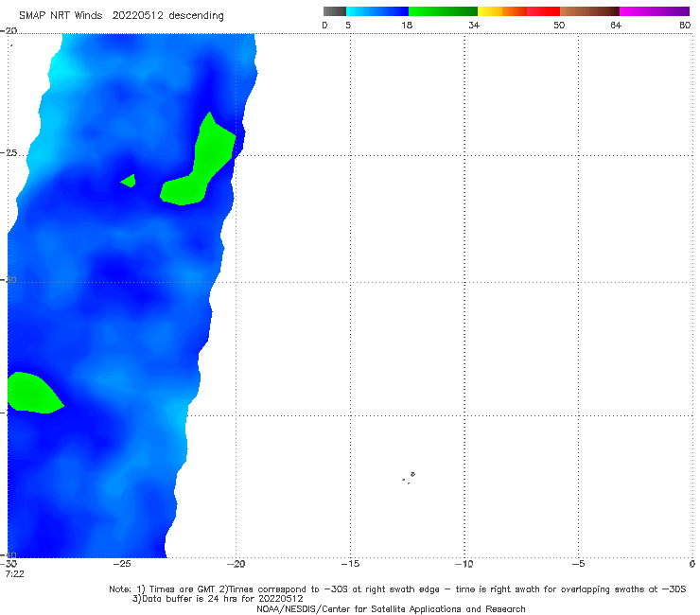Click the date "20220512" in the title
The image size is (700, 615).
[137, 15]
